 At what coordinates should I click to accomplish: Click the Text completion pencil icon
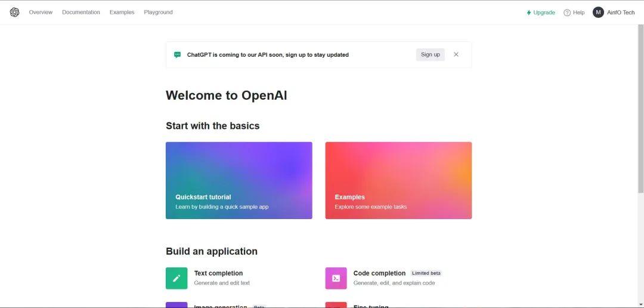click(x=177, y=278)
